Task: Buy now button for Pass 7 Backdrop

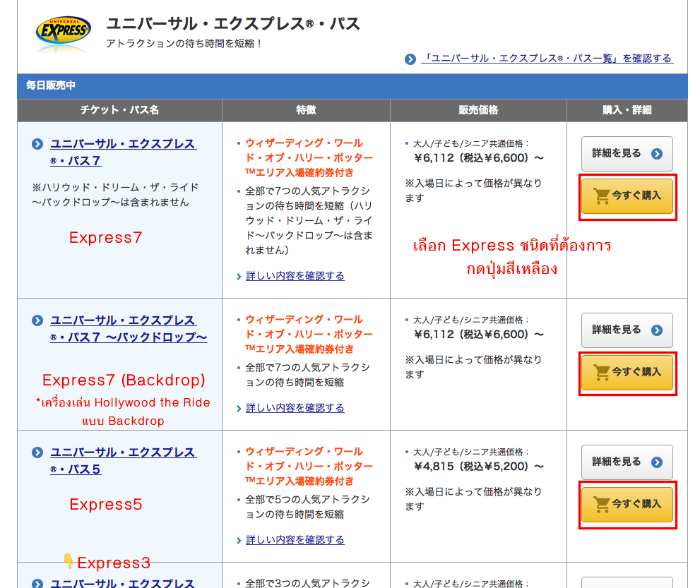Action: click(x=627, y=373)
